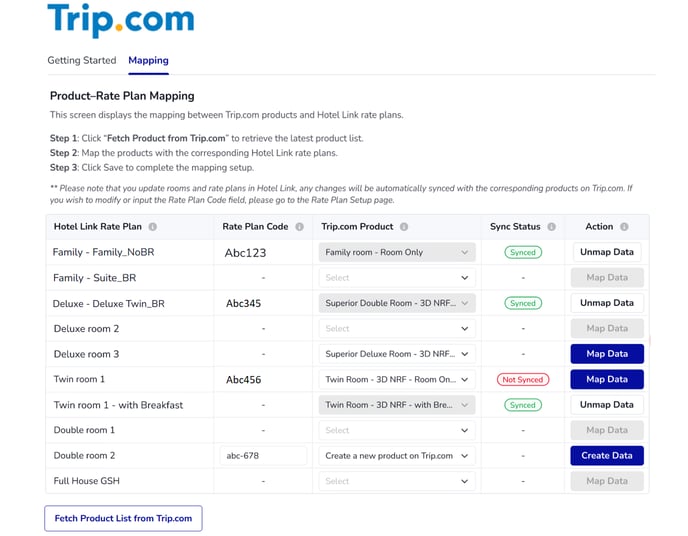688x536 pixels.
Task: Click info icon beside Trip.com Product header
Action: pyautogui.click(x=404, y=227)
